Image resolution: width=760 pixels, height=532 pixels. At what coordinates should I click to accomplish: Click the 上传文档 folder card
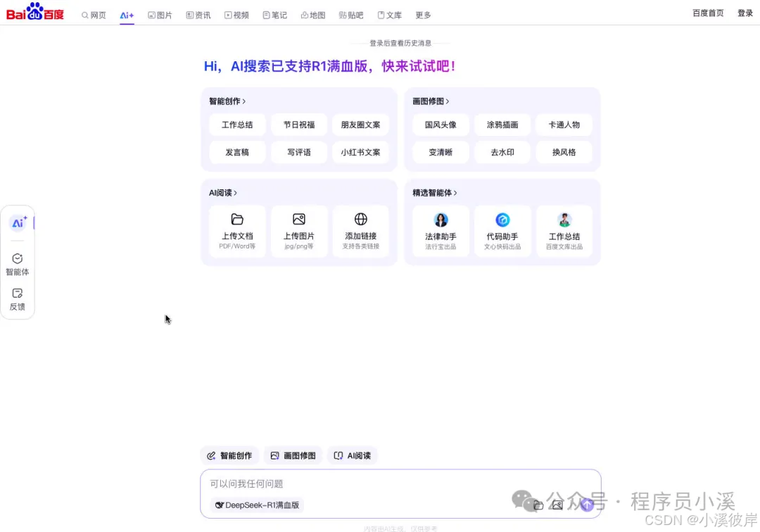click(237, 231)
